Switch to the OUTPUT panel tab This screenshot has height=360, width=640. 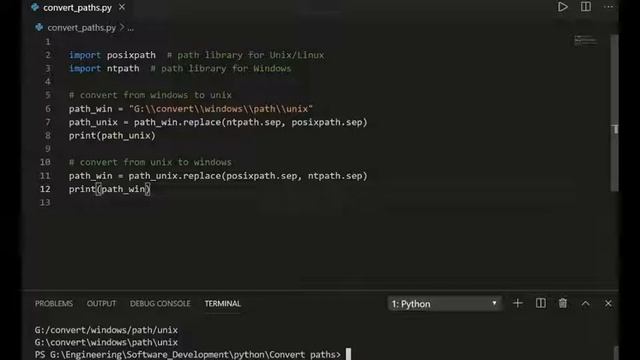[x=101, y=304]
